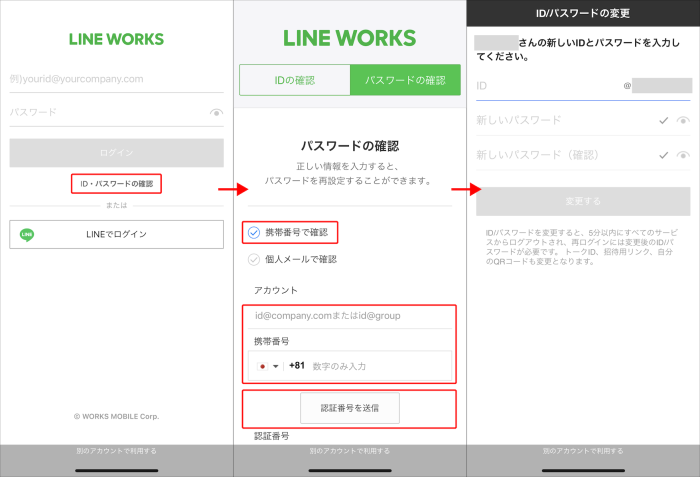This screenshot has width=700, height=477.
Task: Toggle eye icon for 新しいパスワード(確認) field
Action: tap(683, 155)
